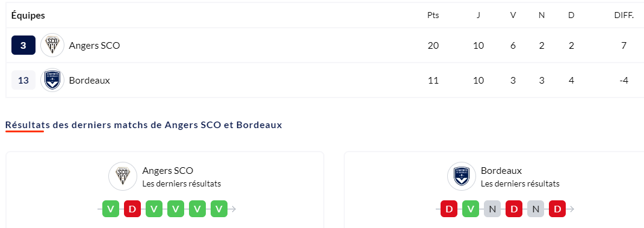Screen dimensions: 644x228
Task: Click the Angers SCO logo in the last results card
Action: [x=122, y=176]
